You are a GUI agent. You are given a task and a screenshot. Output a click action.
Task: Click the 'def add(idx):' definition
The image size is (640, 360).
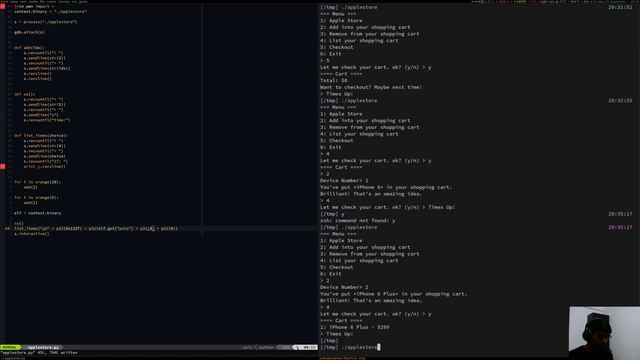click(29, 48)
